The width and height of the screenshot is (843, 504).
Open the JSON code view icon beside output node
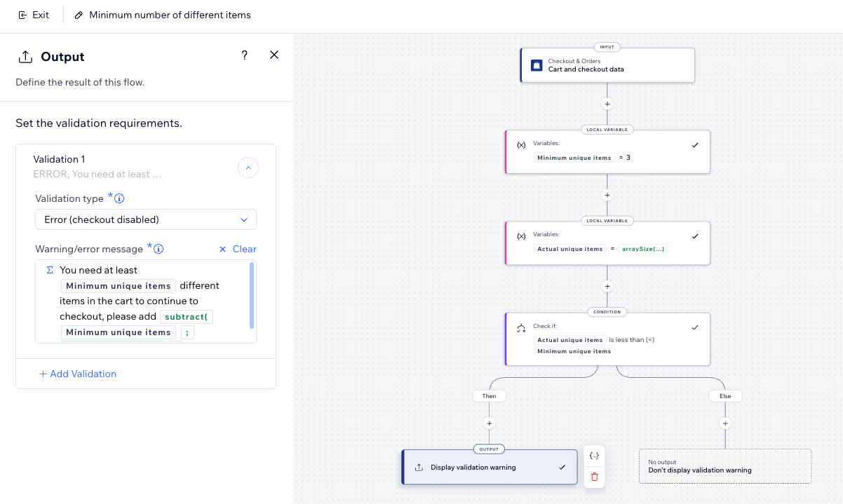[594, 455]
